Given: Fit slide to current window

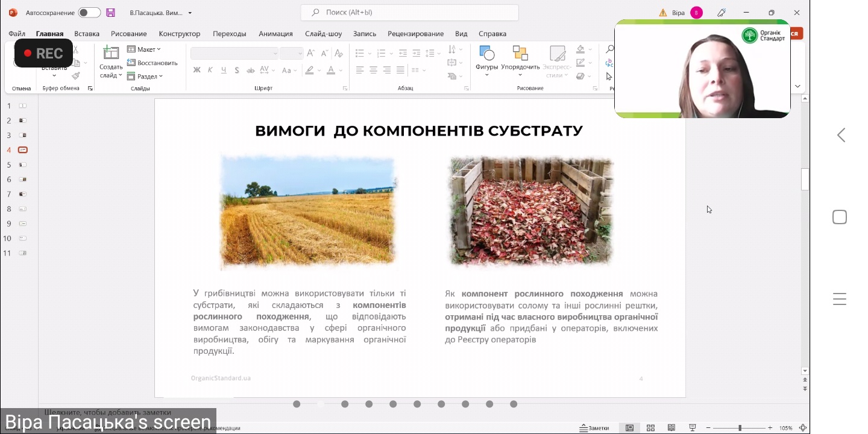Looking at the screenshot, I should click(x=803, y=428).
